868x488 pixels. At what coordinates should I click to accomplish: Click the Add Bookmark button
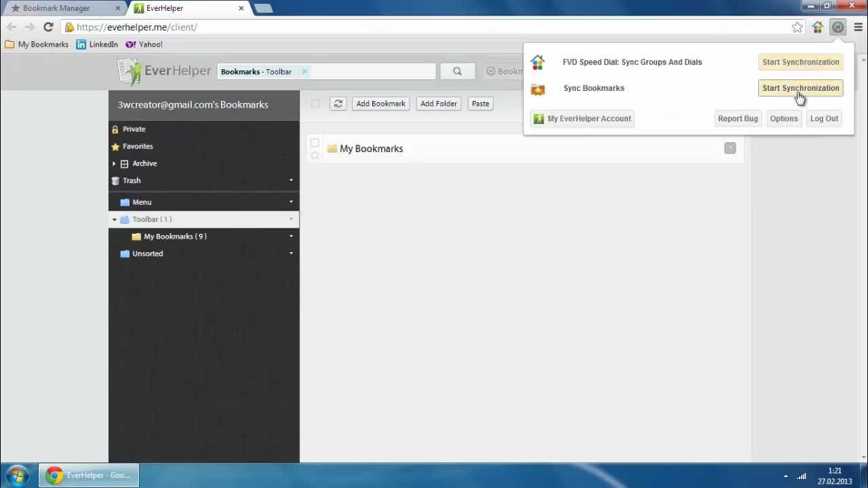380,104
